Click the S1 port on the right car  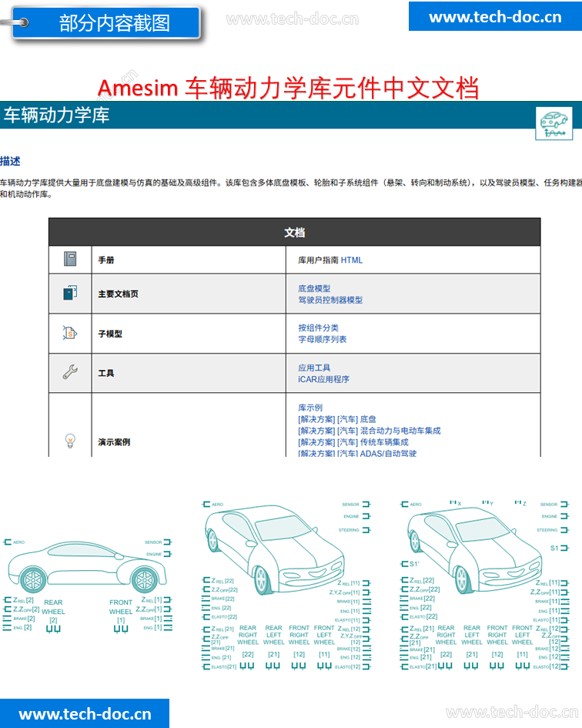559,549
